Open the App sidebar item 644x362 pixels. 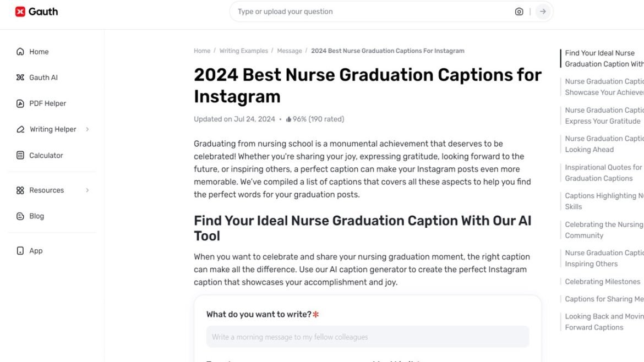click(x=36, y=251)
